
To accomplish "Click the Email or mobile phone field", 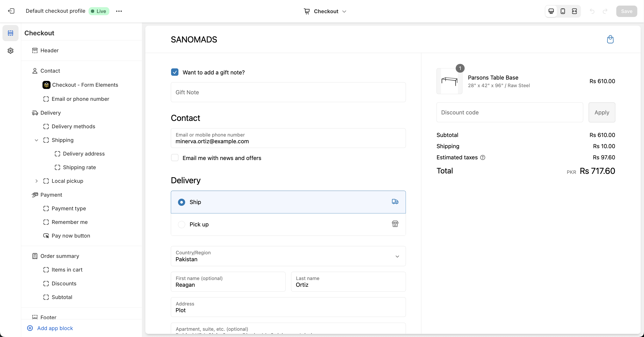I will pos(288,138).
